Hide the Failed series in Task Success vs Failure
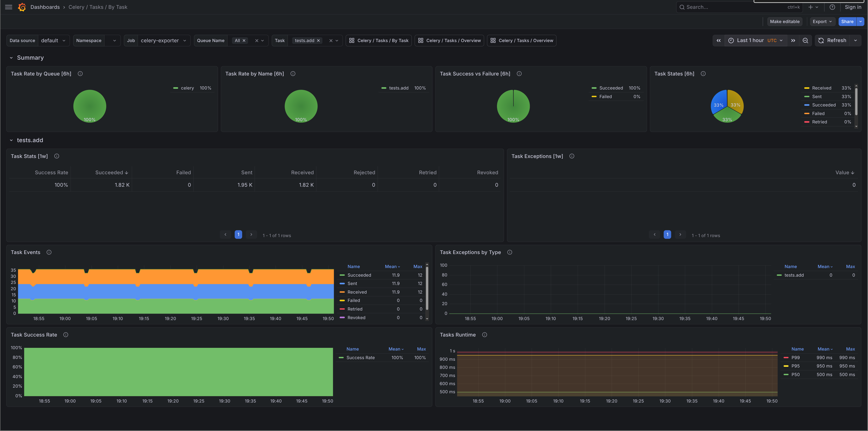868x431 pixels. pos(605,97)
